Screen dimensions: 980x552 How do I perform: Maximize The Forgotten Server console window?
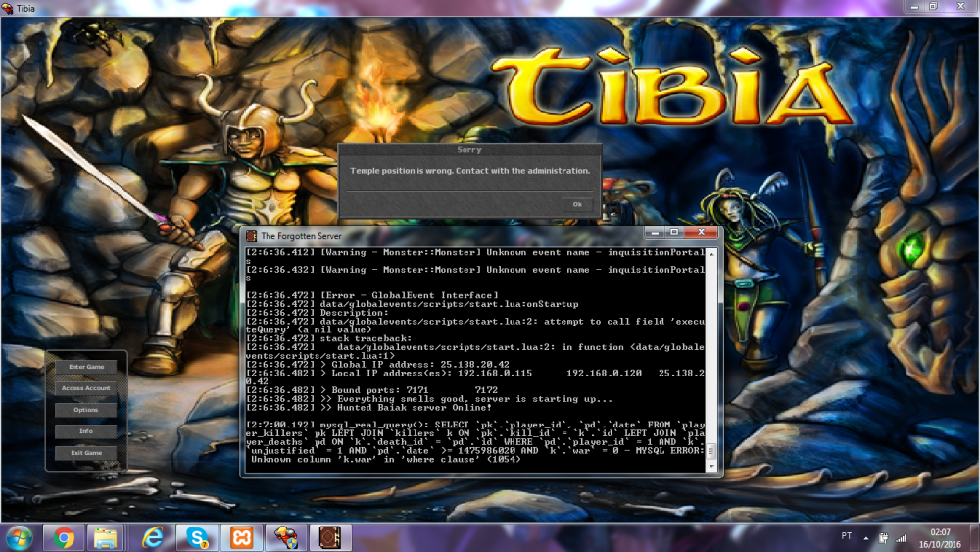coord(674,233)
